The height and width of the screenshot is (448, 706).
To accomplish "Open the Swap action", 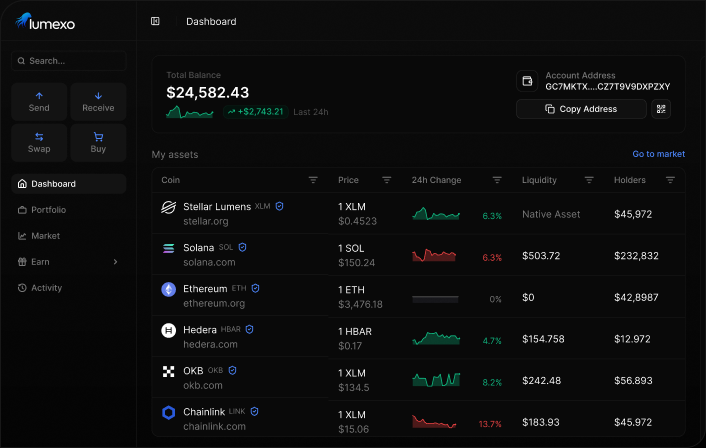I will [39, 143].
